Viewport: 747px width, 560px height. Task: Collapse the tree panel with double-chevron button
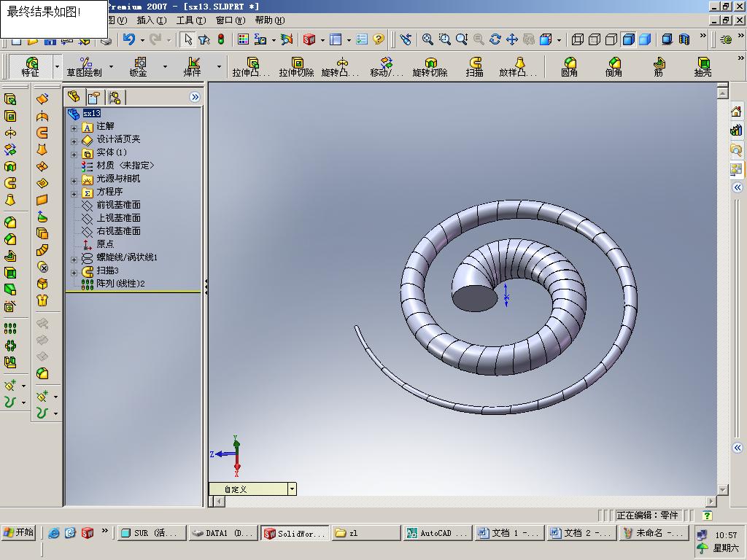195,97
